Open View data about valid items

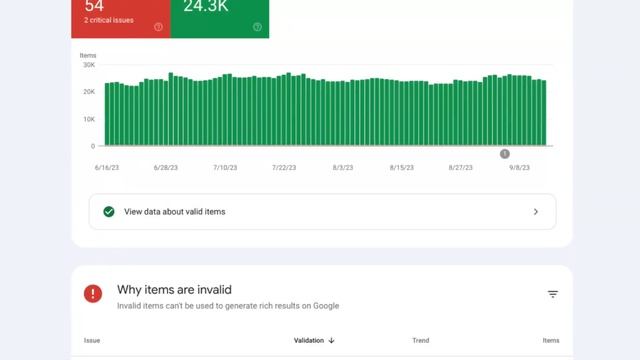click(x=322, y=211)
